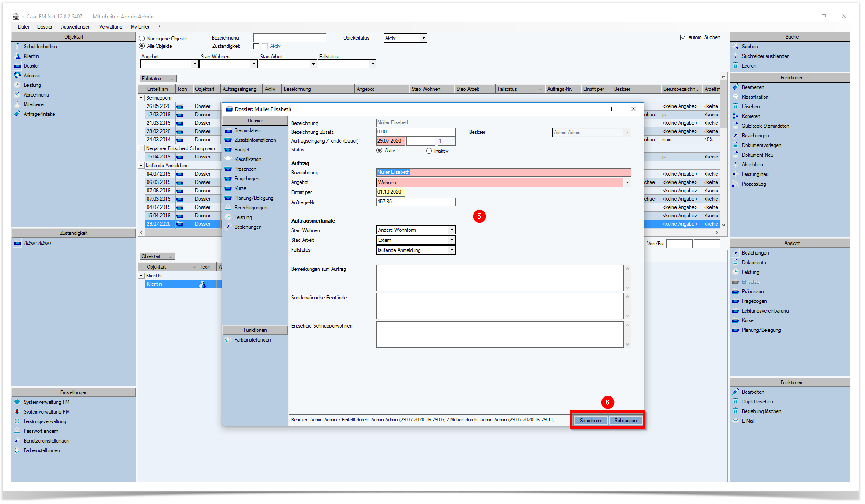Click the ProzessLog icon
This screenshot has width=865, height=504.
click(x=735, y=184)
